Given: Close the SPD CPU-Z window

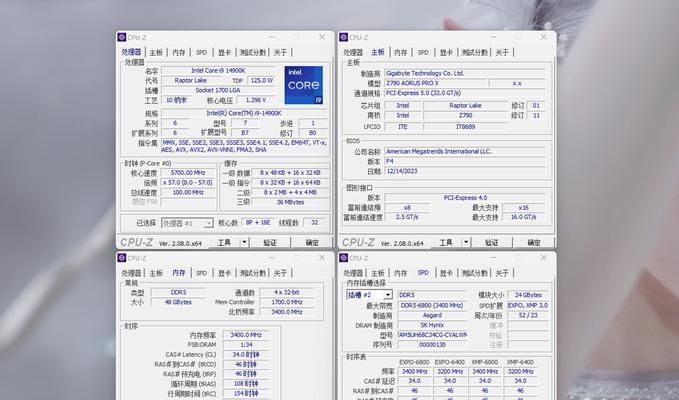Looking at the screenshot, I should pos(543,258).
